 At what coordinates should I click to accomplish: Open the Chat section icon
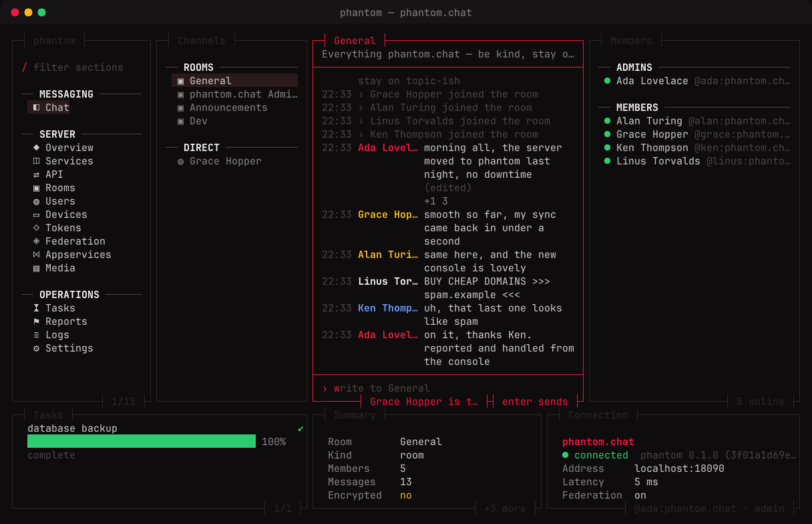click(36, 108)
